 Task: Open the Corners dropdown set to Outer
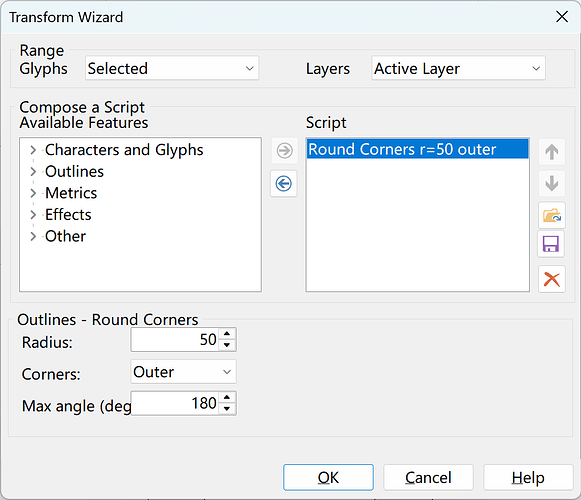(x=183, y=372)
